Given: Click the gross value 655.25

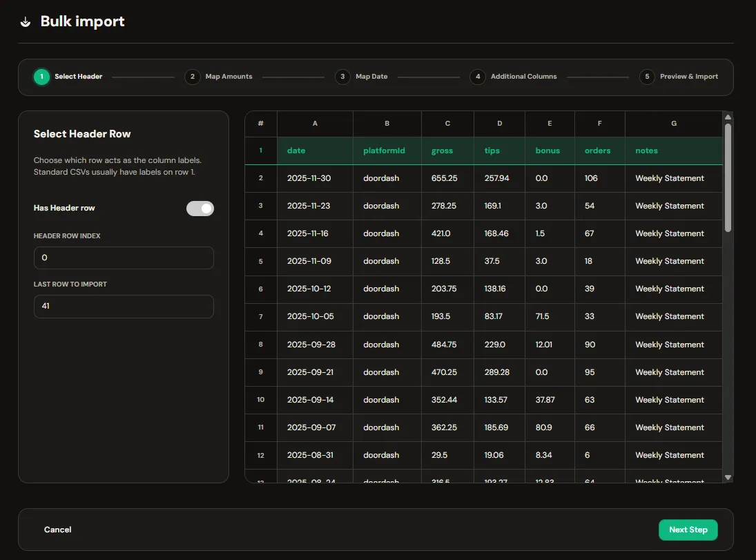Looking at the screenshot, I should pos(447,178).
